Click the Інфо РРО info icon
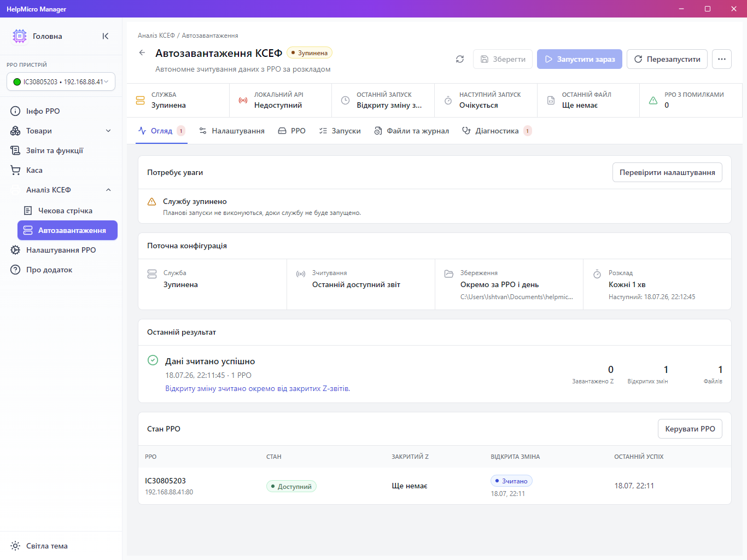The image size is (747, 560). point(15,111)
